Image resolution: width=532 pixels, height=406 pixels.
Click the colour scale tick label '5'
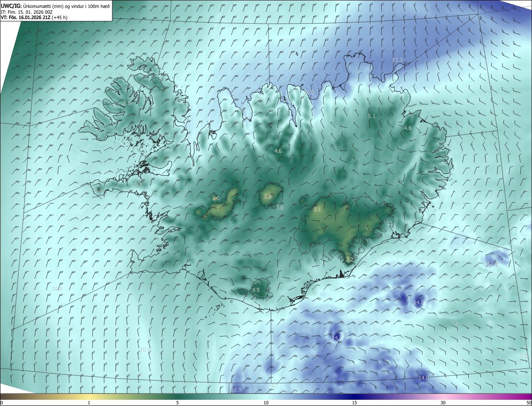(x=177, y=403)
